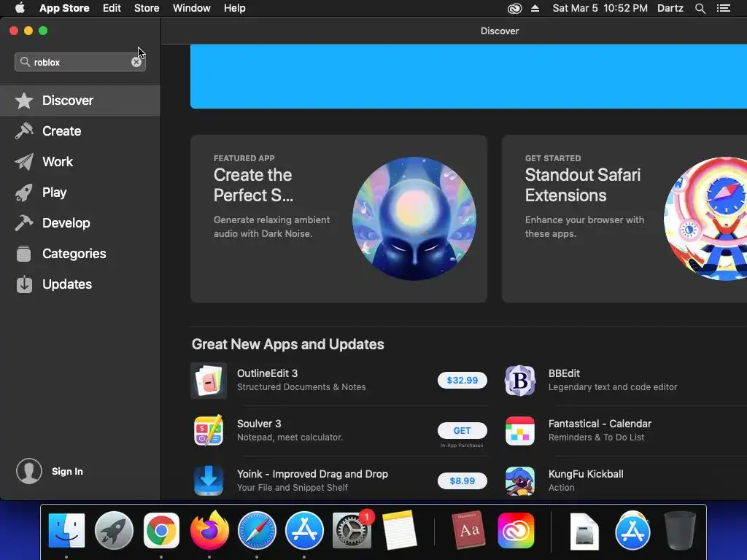Open the Apple menu
Screen dimensions: 747x560
[x=20, y=8]
